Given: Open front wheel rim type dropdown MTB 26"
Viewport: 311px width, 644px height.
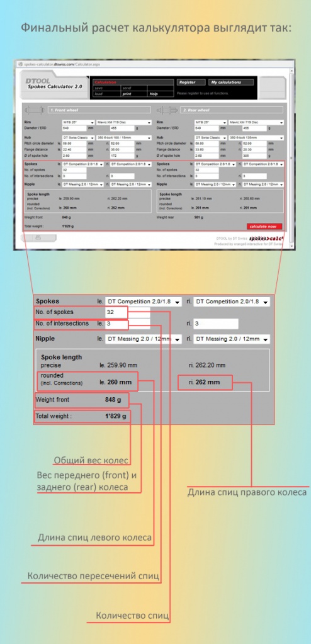Looking at the screenshot, I should 79,122.
